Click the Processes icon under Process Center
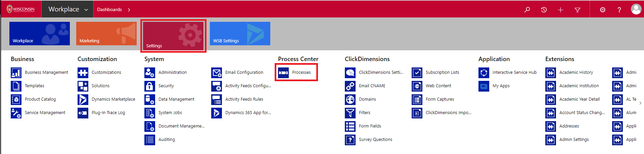 (283, 72)
